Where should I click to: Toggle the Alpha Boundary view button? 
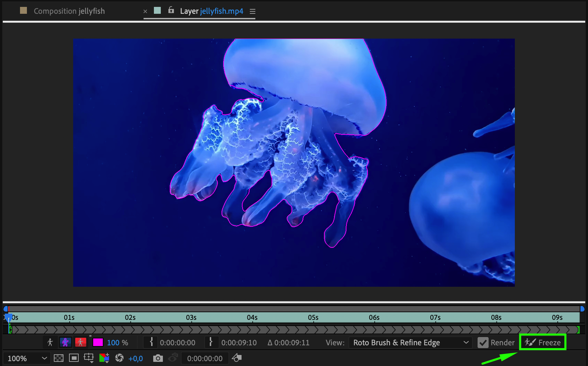[x=65, y=342]
